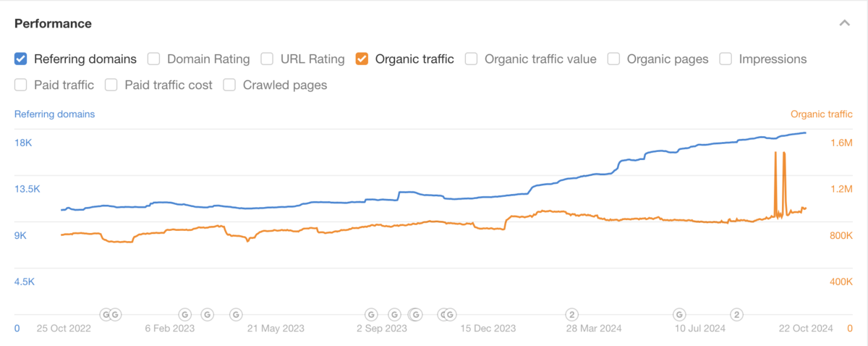
Task: Collapse the Performance panel with the chevron
Action: click(x=844, y=23)
